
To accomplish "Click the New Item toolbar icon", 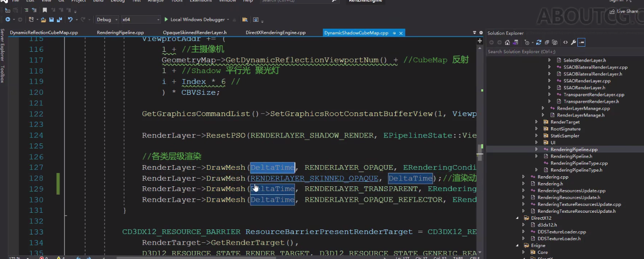I will tap(31, 19).
